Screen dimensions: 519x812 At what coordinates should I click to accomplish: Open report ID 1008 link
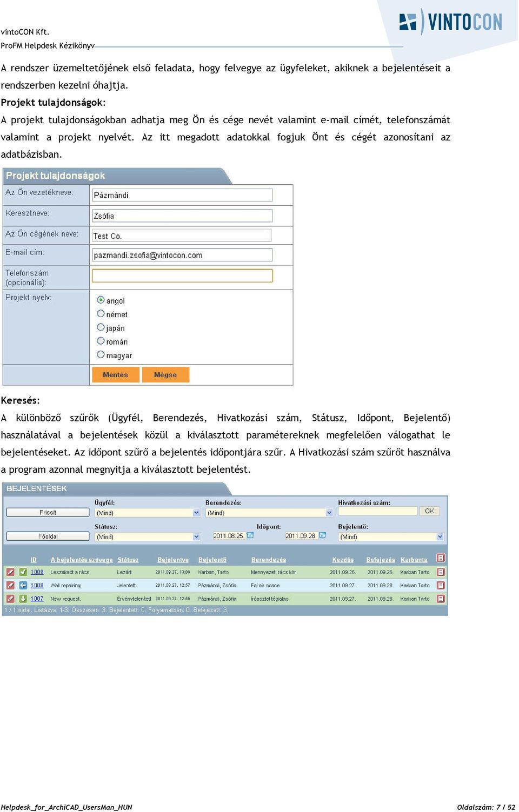pyautogui.click(x=37, y=585)
